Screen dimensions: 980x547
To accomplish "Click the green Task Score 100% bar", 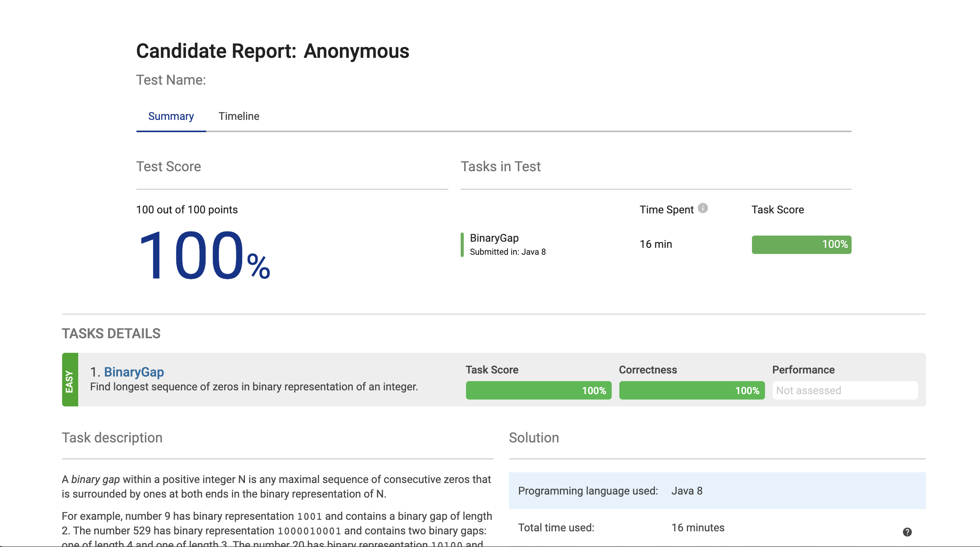I will point(801,244).
